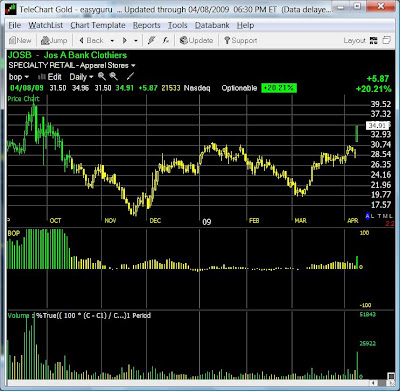The image size is (400, 391).
Task: Toggle the L scale letter indicator
Action: click(x=374, y=216)
